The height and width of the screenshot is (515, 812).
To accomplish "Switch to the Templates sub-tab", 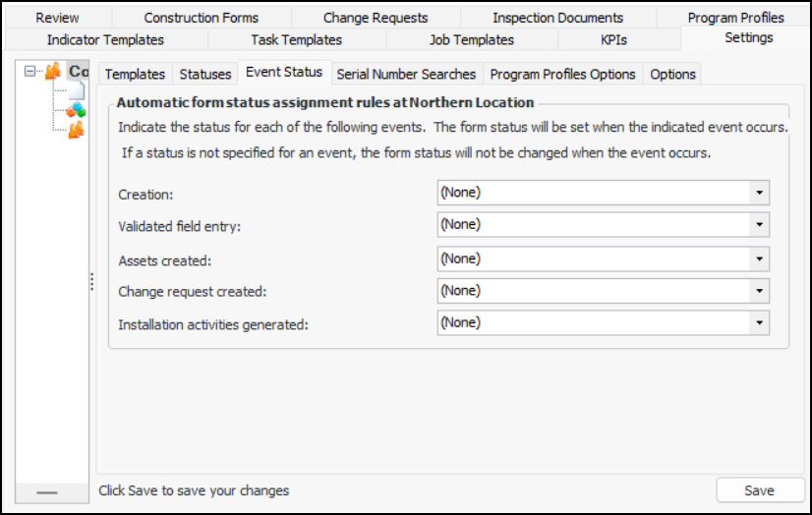I will pos(135,74).
